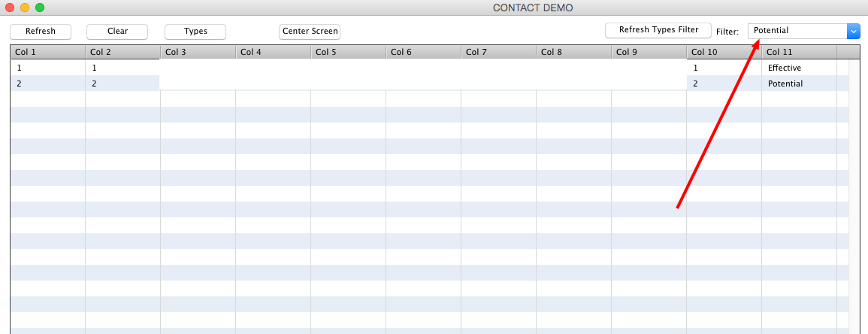868x334 pixels.
Task: Select the Effective cell in row 1
Action: coord(798,68)
